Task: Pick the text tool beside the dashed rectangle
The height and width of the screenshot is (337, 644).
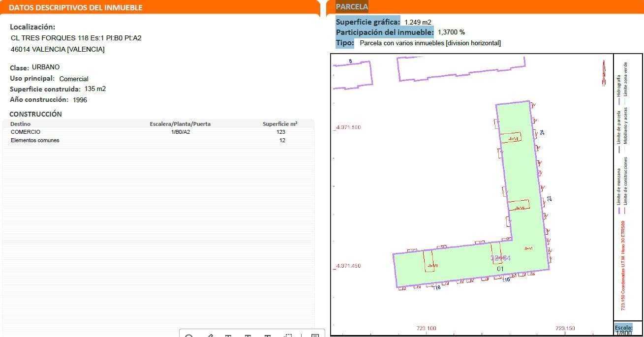Action: pos(268,336)
